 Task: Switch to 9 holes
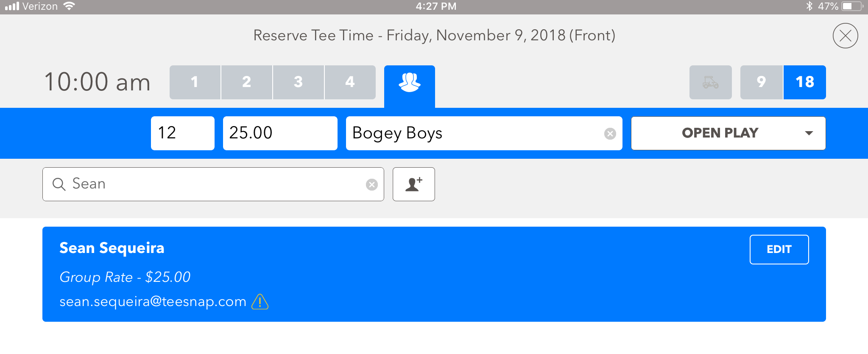(x=762, y=82)
